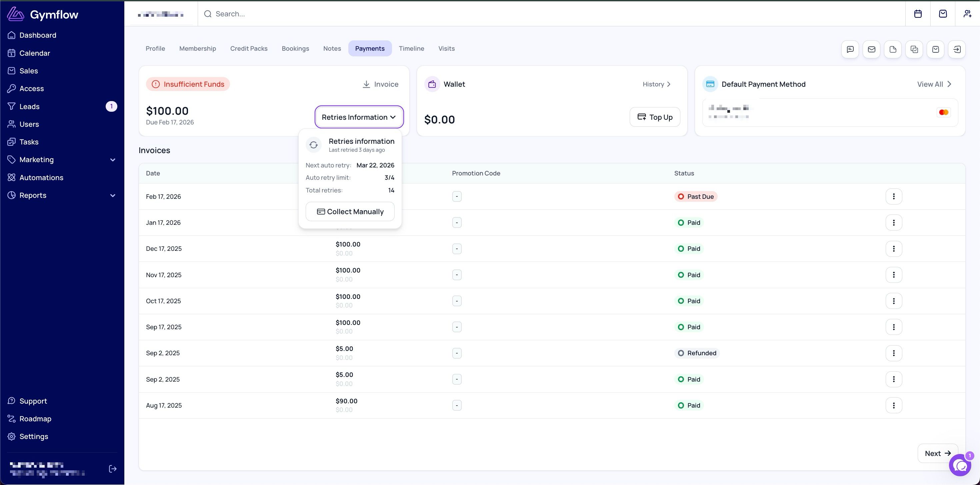Click the retry refresh icon in popup
980x485 pixels.
click(313, 145)
